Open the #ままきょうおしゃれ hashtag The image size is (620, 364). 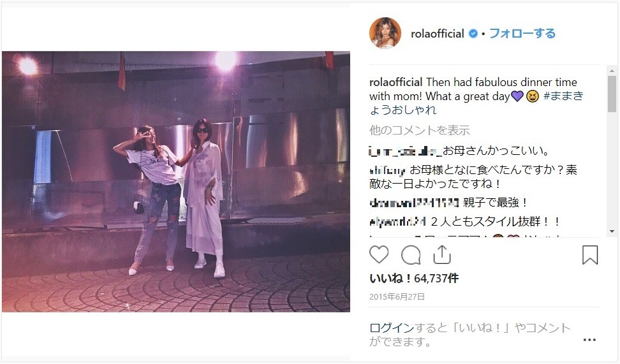tap(476, 103)
